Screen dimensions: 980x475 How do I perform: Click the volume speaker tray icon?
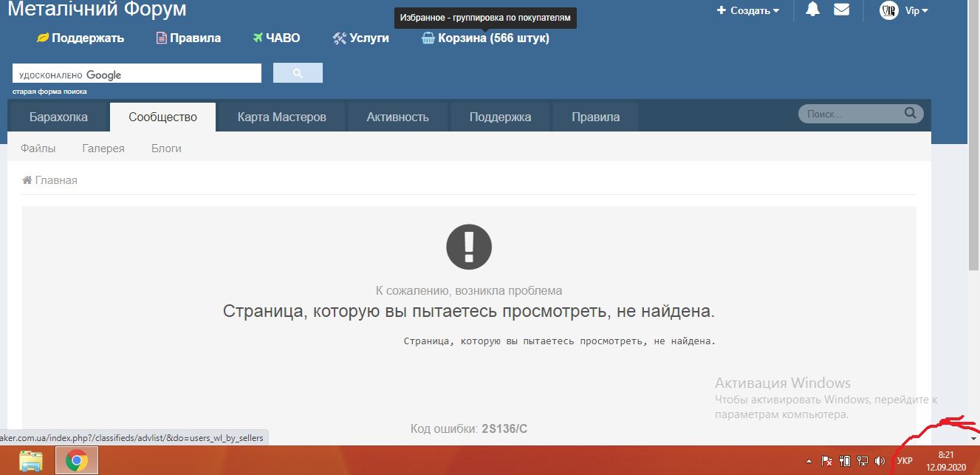coord(879,461)
